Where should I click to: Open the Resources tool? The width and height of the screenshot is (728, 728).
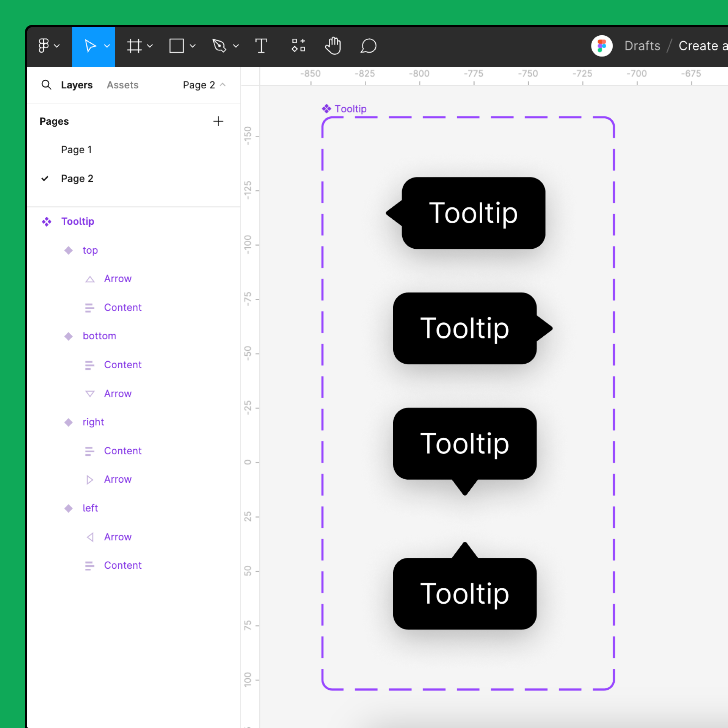(x=298, y=46)
